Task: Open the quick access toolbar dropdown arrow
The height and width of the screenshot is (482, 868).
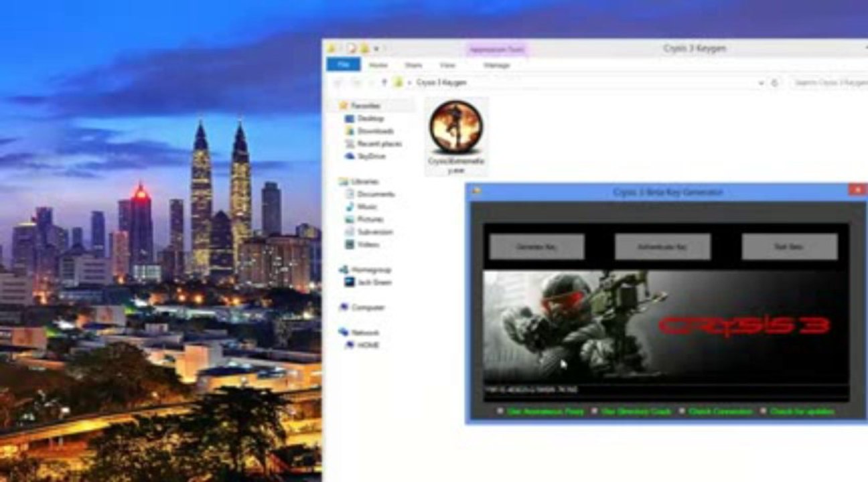Action: point(376,49)
